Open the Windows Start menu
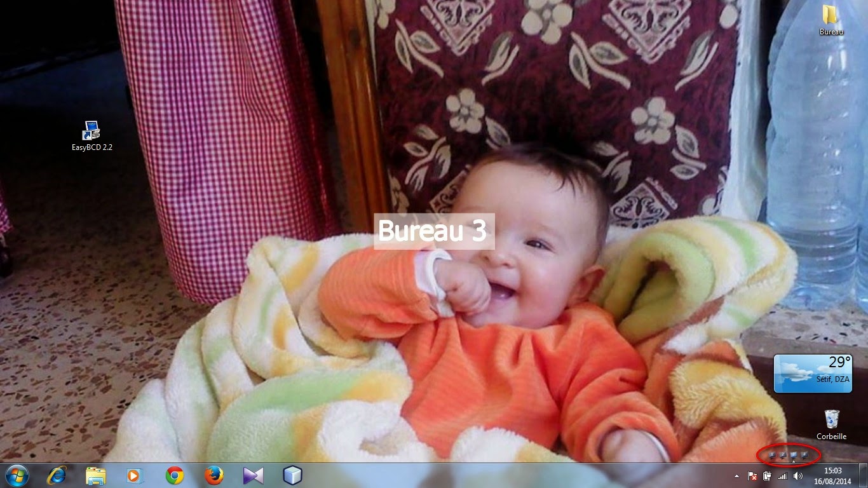Image resolution: width=868 pixels, height=488 pixels. point(17,475)
